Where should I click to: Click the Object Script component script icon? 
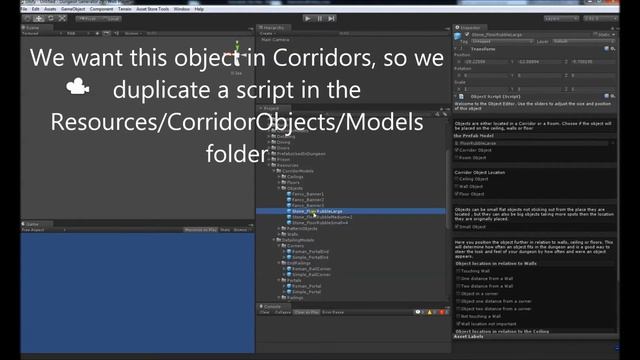tap(461, 97)
